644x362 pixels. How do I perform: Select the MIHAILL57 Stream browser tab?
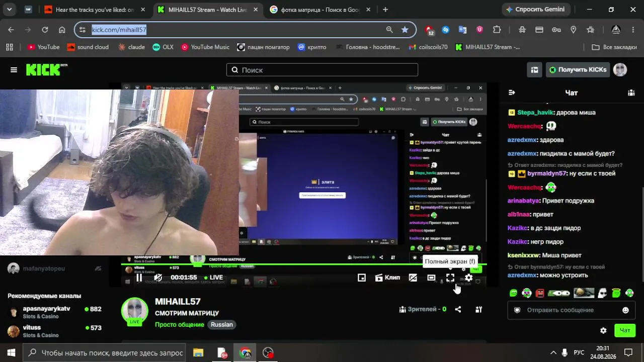(207, 10)
